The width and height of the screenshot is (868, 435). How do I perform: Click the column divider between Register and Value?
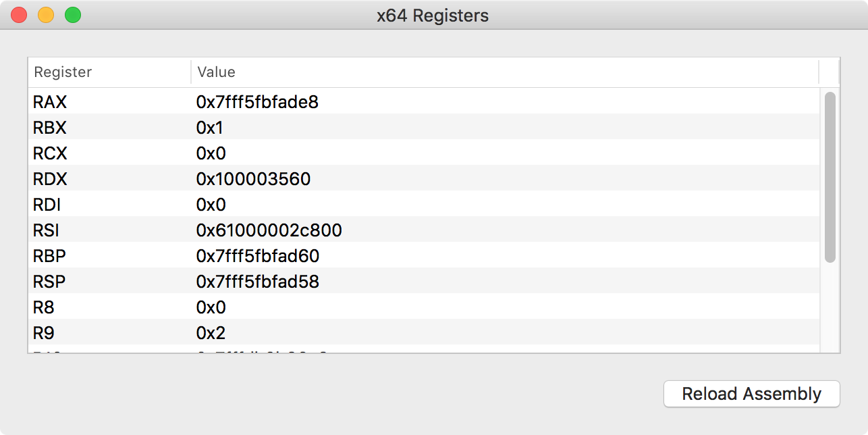(191, 72)
